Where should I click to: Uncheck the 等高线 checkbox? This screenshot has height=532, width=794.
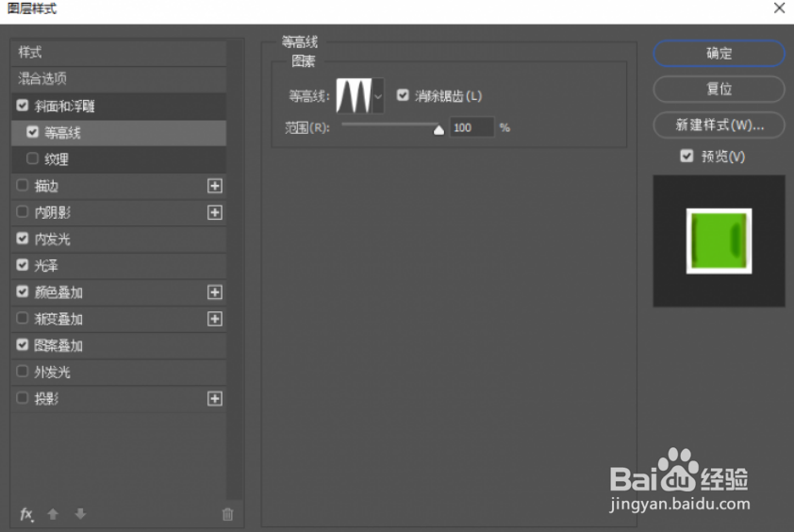[x=32, y=132]
